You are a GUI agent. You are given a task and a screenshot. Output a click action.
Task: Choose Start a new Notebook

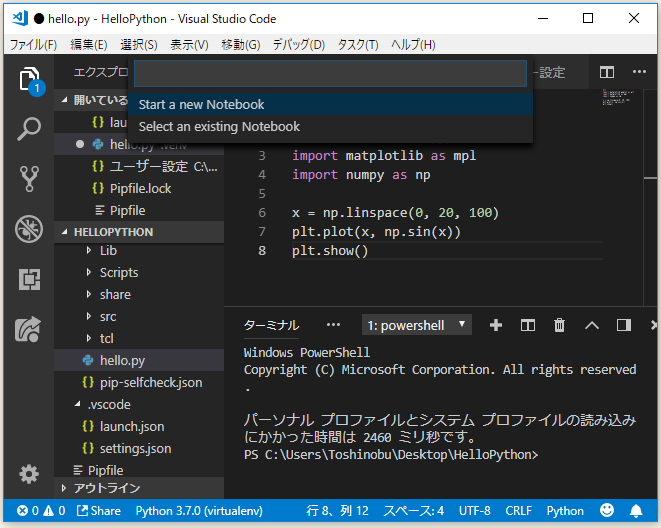330,104
